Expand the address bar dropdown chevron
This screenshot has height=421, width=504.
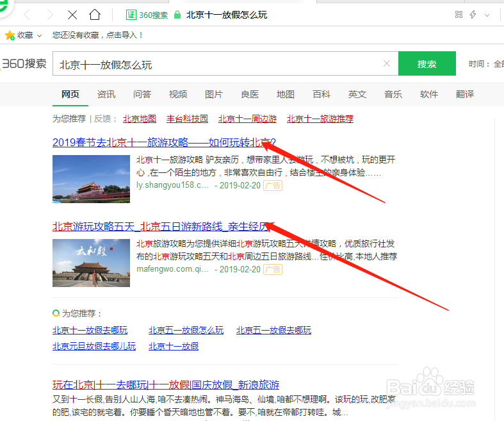point(487,15)
